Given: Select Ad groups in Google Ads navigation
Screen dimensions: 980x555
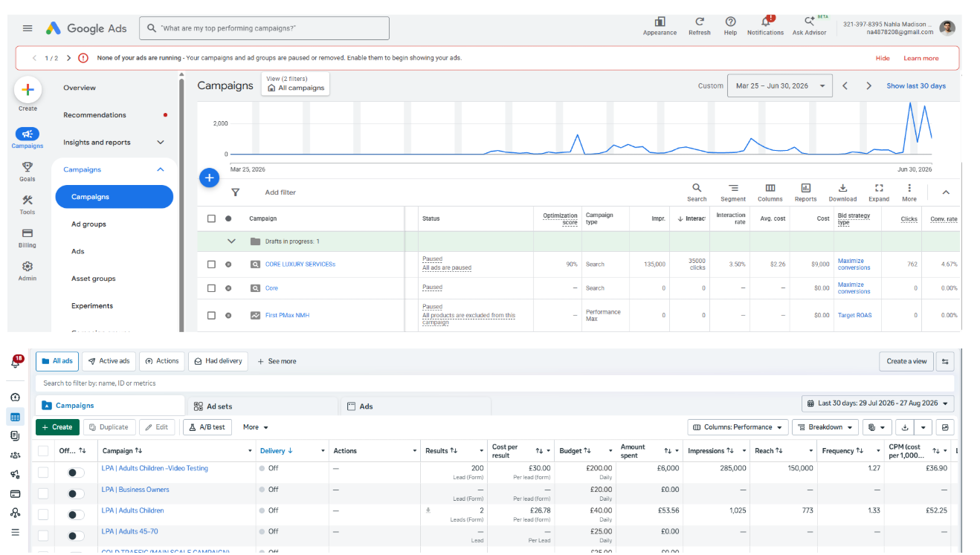Looking at the screenshot, I should coord(88,224).
